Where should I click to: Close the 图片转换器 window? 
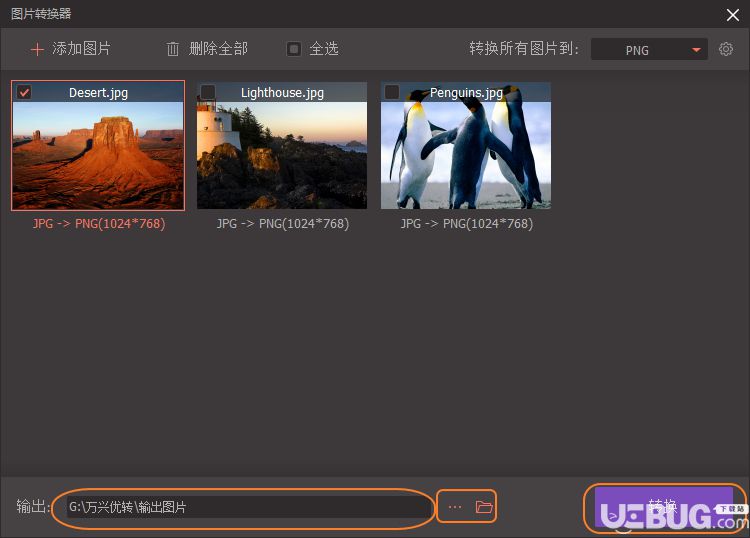(x=732, y=15)
